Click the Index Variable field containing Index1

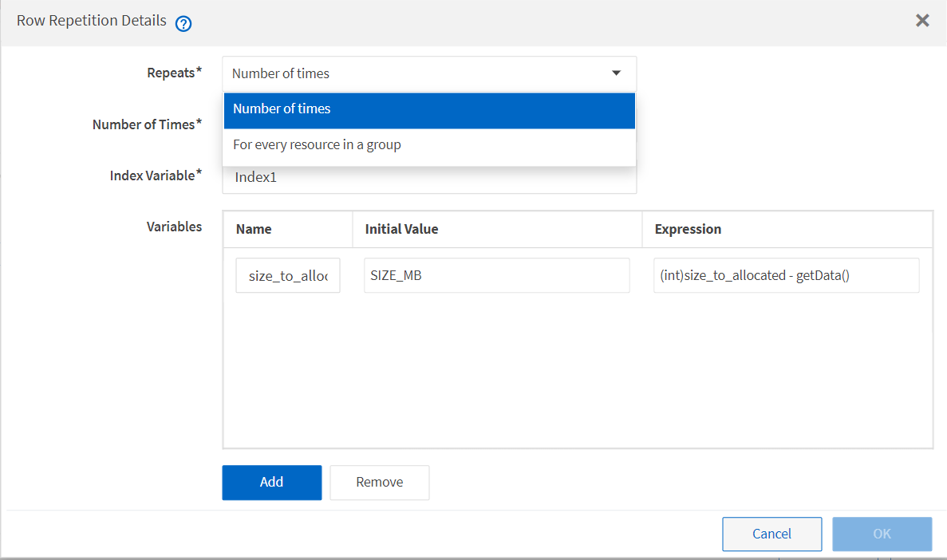click(429, 177)
